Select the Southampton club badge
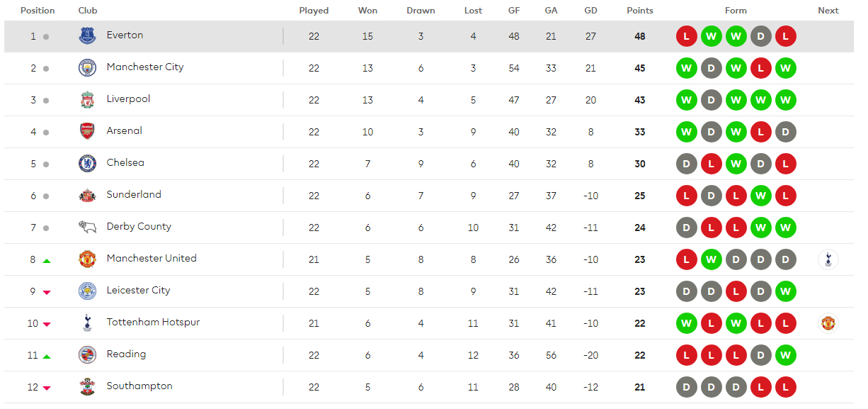This screenshot has width=868, height=409. (87, 387)
